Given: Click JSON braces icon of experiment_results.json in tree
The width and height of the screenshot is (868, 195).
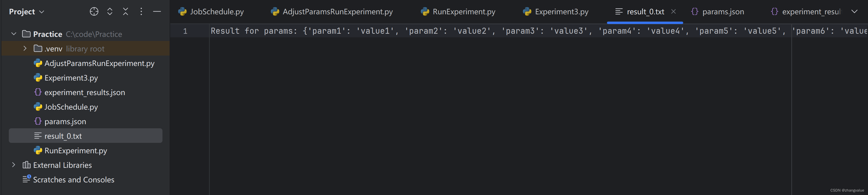Looking at the screenshot, I should click(38, 92).
